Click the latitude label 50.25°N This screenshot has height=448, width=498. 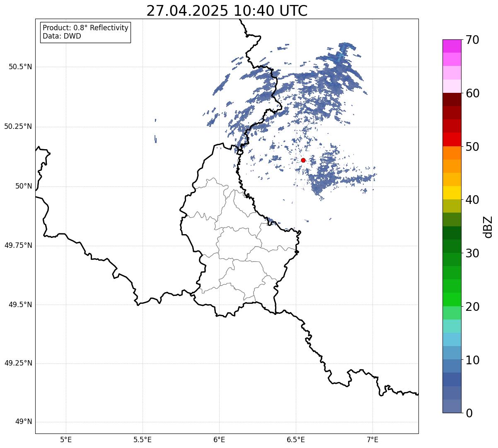click(18, 126)
